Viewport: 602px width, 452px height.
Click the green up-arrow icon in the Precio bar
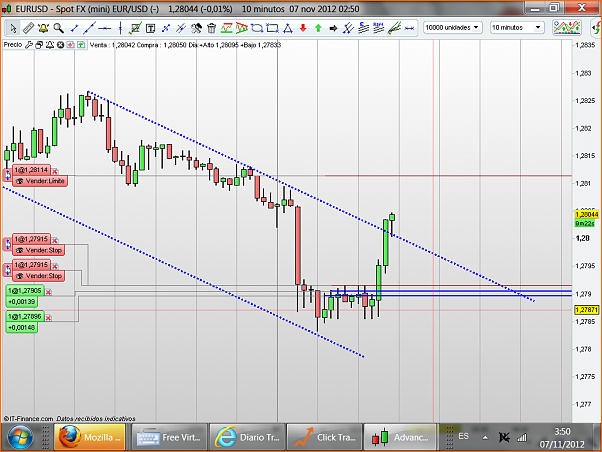click(x=81, y=45)
